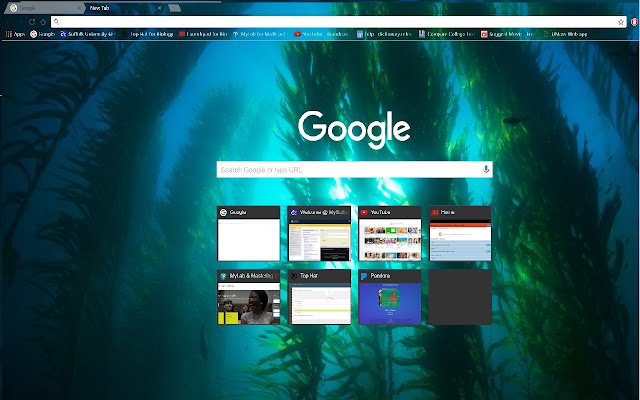Close the New Tab tab
The height and width of the screenshot is (400, 640).
point(159,8)
